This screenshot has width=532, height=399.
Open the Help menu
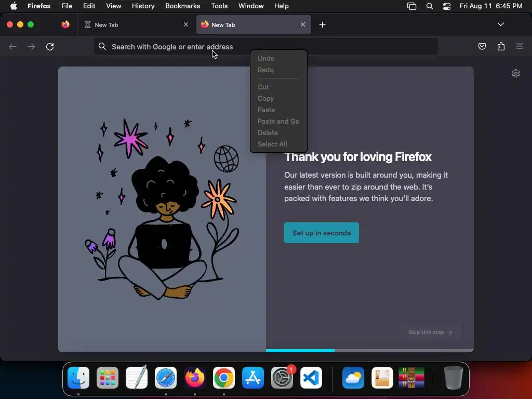pyautogui.click(x=281, y=6)
